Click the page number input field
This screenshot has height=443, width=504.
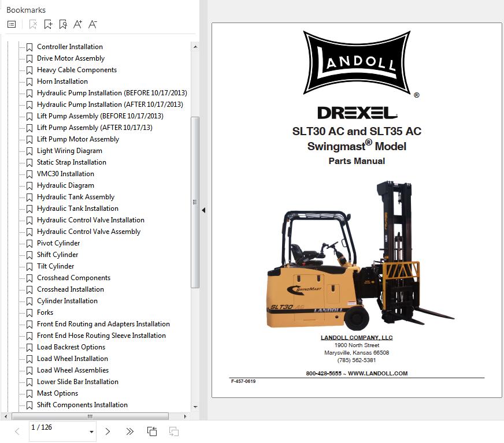coord(57,428)
